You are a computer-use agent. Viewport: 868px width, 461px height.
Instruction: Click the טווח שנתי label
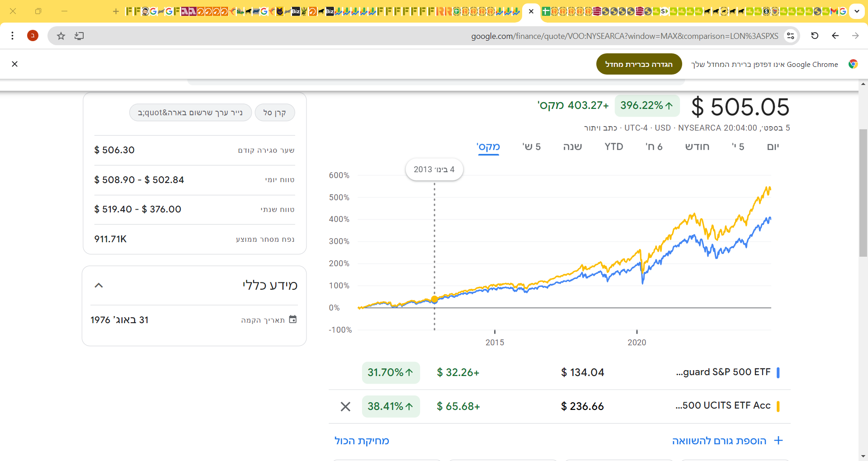click(x=278, y=210)
